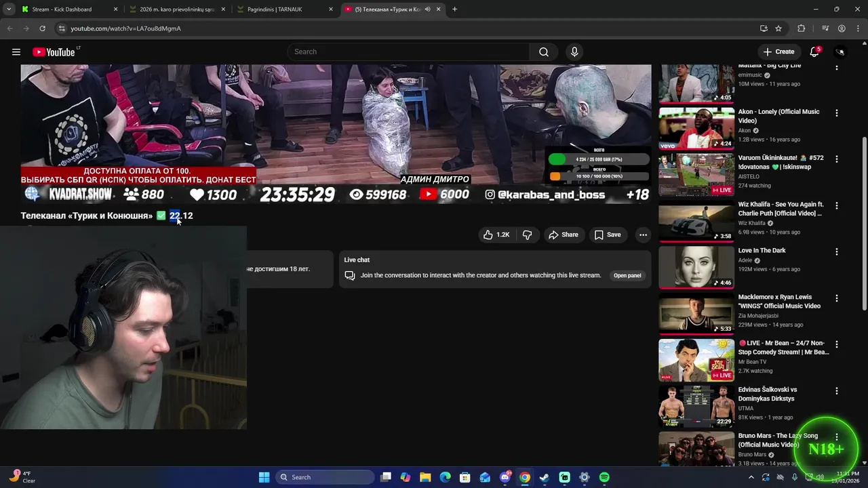
Task: Save the video to a playlist
Action: tap(607, 235)
